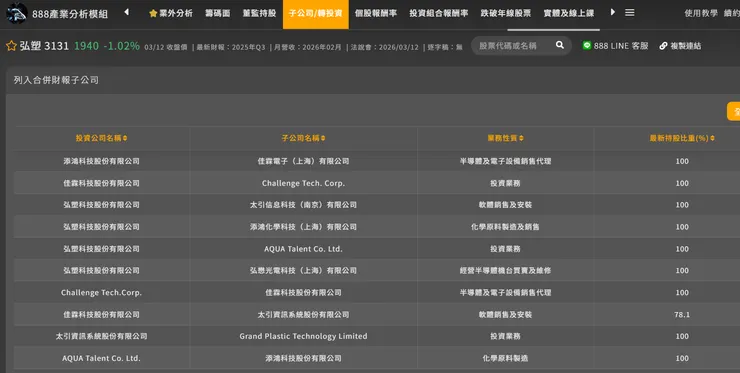
Task: Select Challenge Tech.Corp. in 投資公司名稱 column
Action: tap(101, 293)
